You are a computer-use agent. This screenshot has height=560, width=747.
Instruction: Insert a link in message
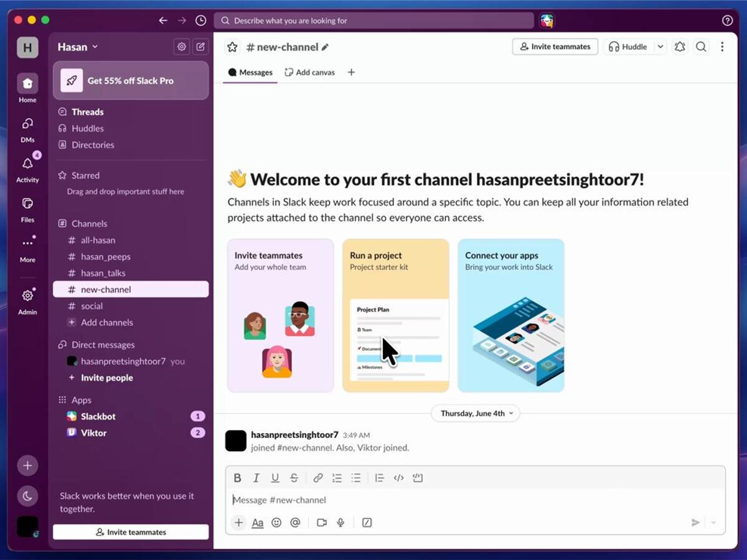(x=318, y=478)
